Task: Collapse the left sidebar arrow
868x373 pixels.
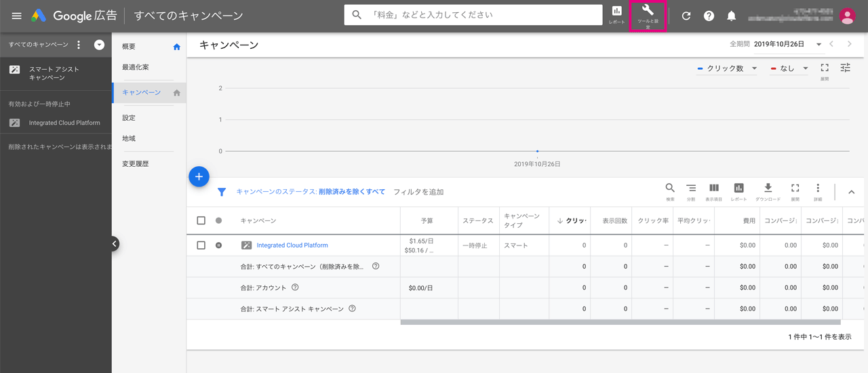Action: tap(114, 243)
